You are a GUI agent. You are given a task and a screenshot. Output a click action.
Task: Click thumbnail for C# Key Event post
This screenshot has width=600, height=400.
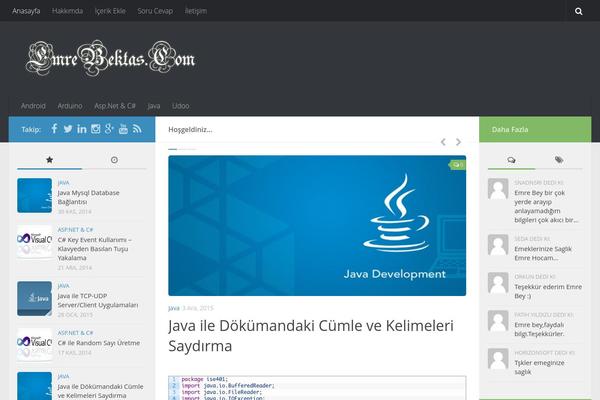(34, 242)
